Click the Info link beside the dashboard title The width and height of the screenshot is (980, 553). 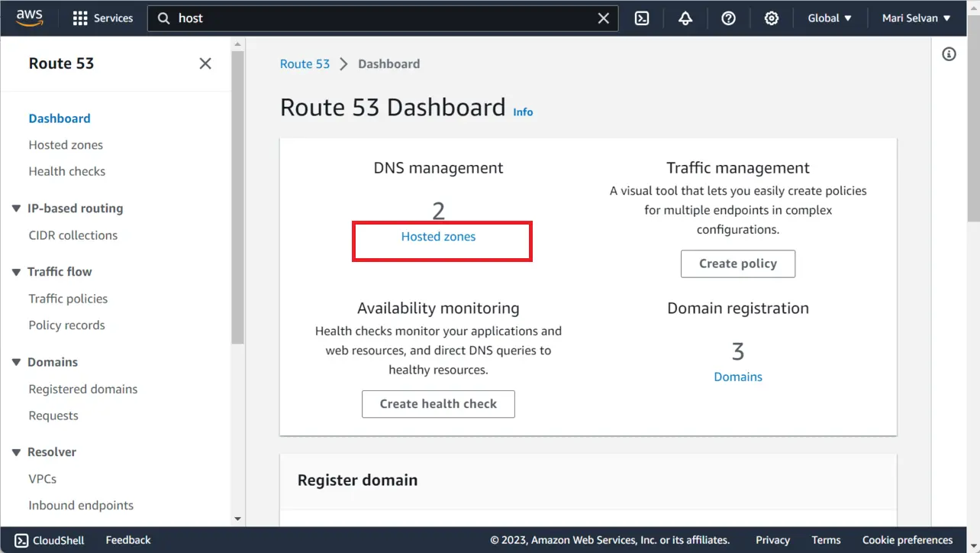523,112
